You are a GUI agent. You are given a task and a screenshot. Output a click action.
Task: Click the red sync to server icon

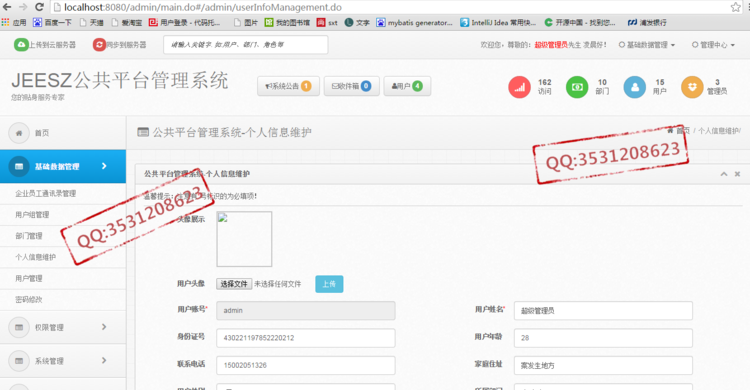(99, 45)
